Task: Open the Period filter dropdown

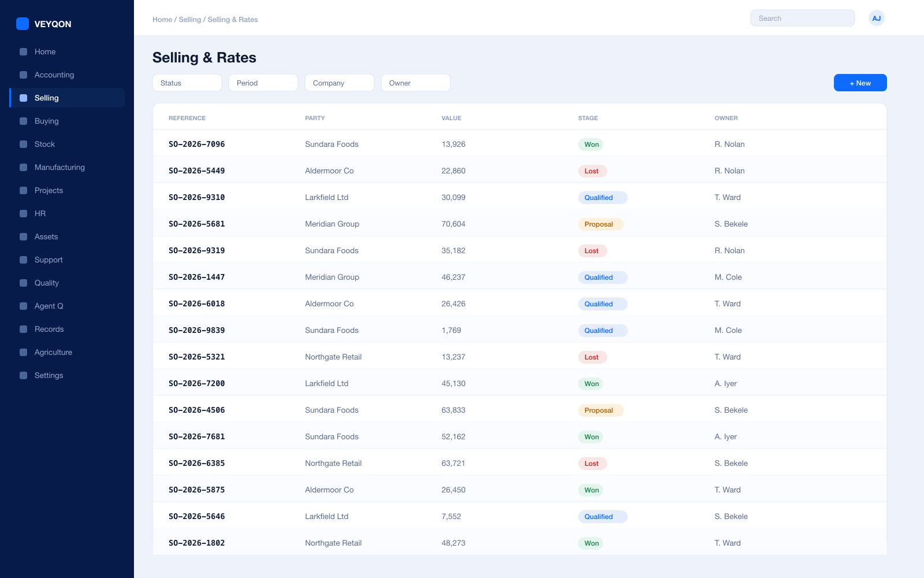Action: click(263, 83)
